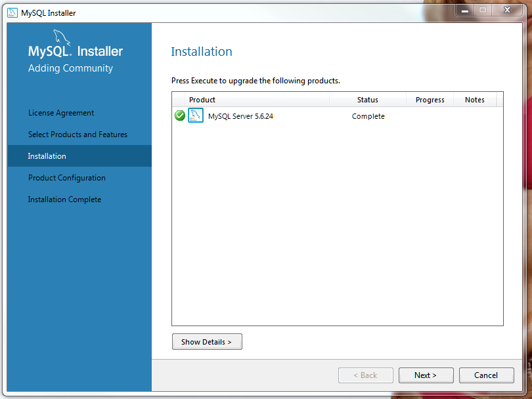The image size is (532, 399).
Task: Open the Show Details expander button
Action: coord(207,342)
